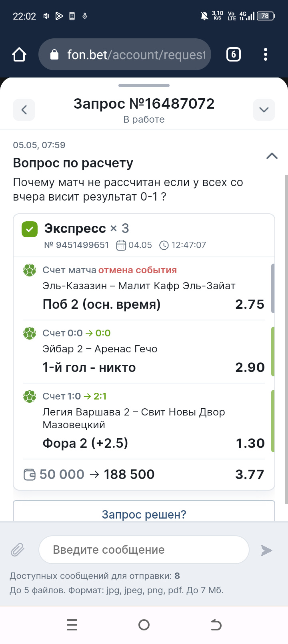The image size is (288, 644).
Task: Tap the browser home icon
Action: point(19,54)
